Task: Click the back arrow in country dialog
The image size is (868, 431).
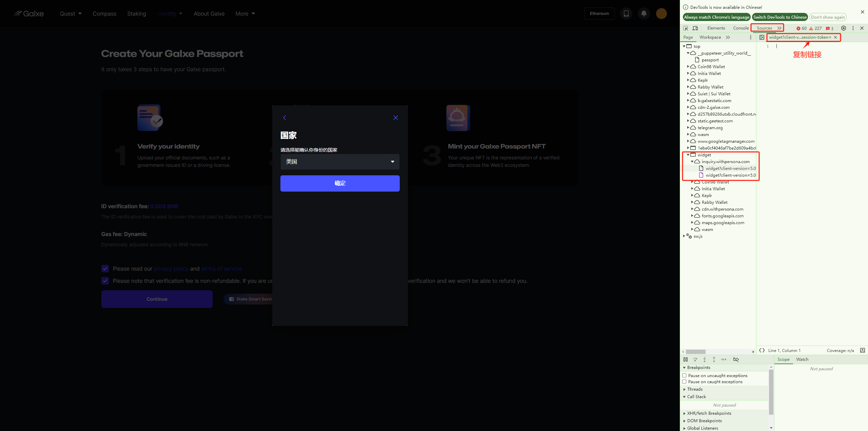Action: pos(284,118)
